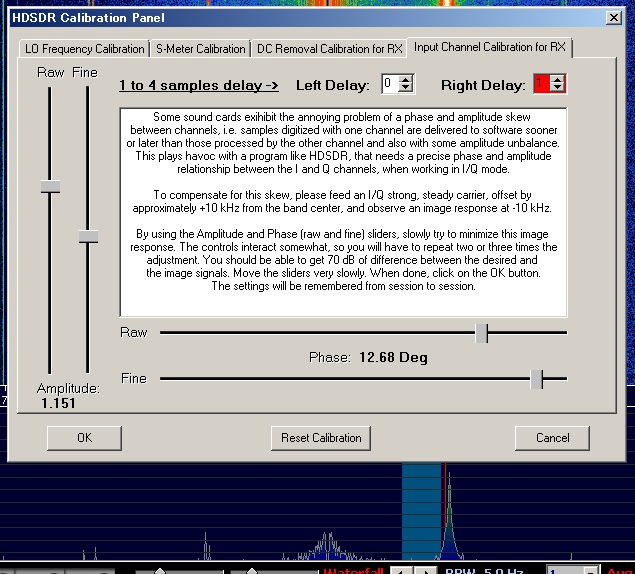Confirm calibration with the OK button

(x=84, y=438)
